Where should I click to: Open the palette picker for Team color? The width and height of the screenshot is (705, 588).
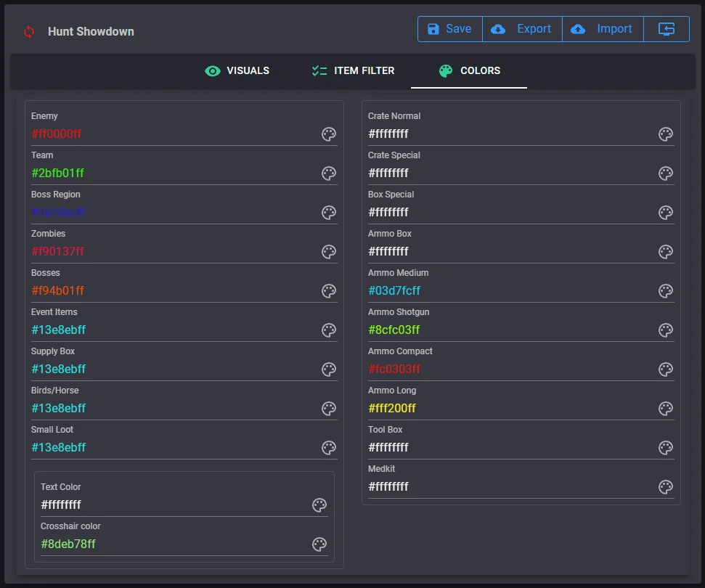click(x=329, y=173)
